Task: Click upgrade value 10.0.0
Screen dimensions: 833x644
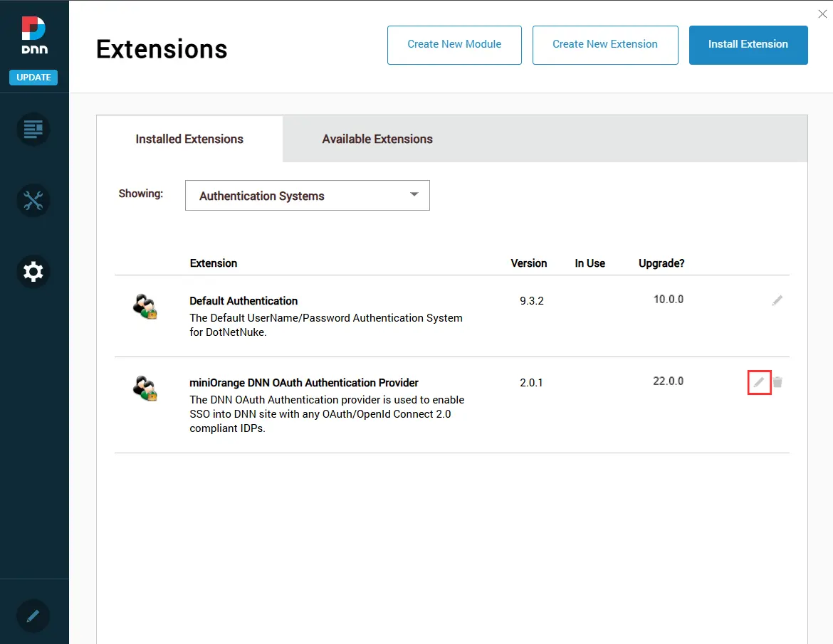Action: (669, 300)
